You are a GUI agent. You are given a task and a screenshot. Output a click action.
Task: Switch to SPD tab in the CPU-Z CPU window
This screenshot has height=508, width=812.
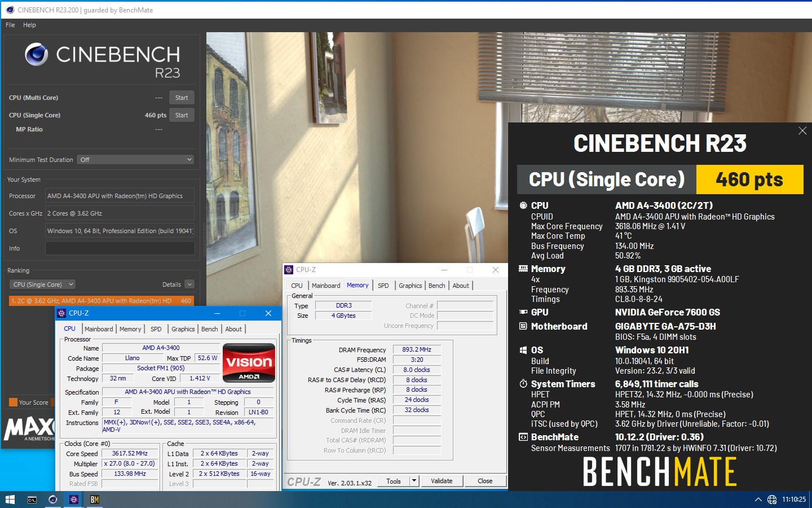pyautogui.click(x=156, y=329)
